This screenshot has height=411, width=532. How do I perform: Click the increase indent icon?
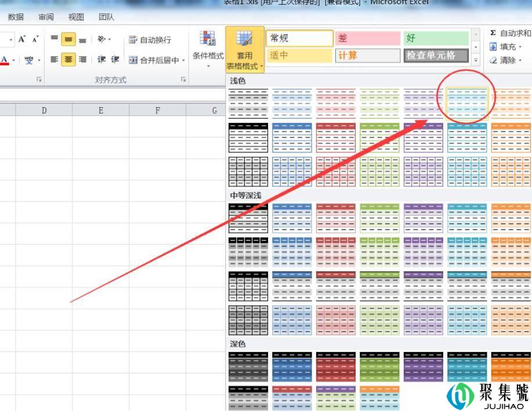point(115,60)
